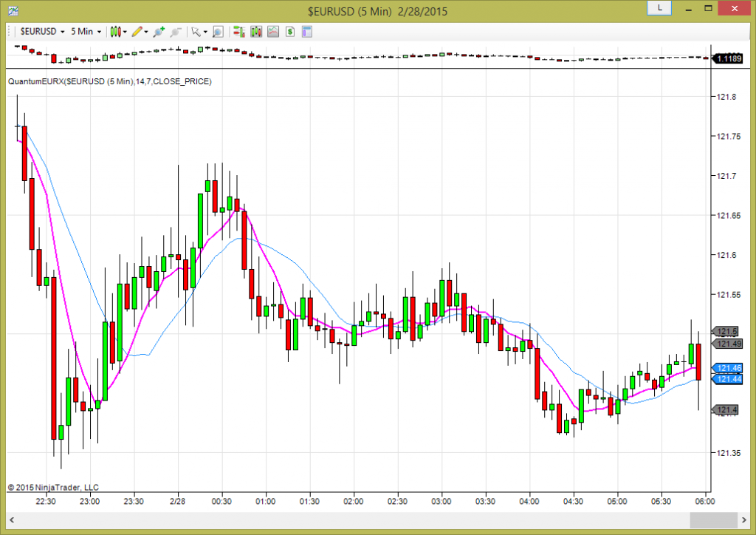Click the QuantumEURX indicator label
Image resolution: width=756 pixels, height=535 pixels.
click(x=109, y=81)
